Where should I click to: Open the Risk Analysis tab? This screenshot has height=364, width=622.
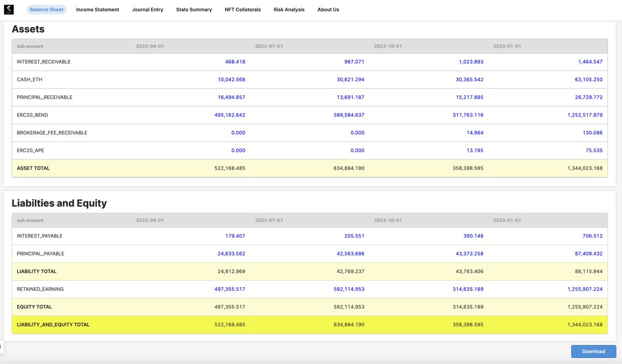(289, 9)
